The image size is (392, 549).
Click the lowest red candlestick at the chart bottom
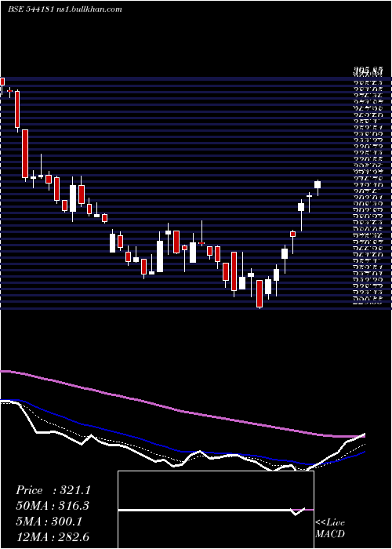[260, 293]
